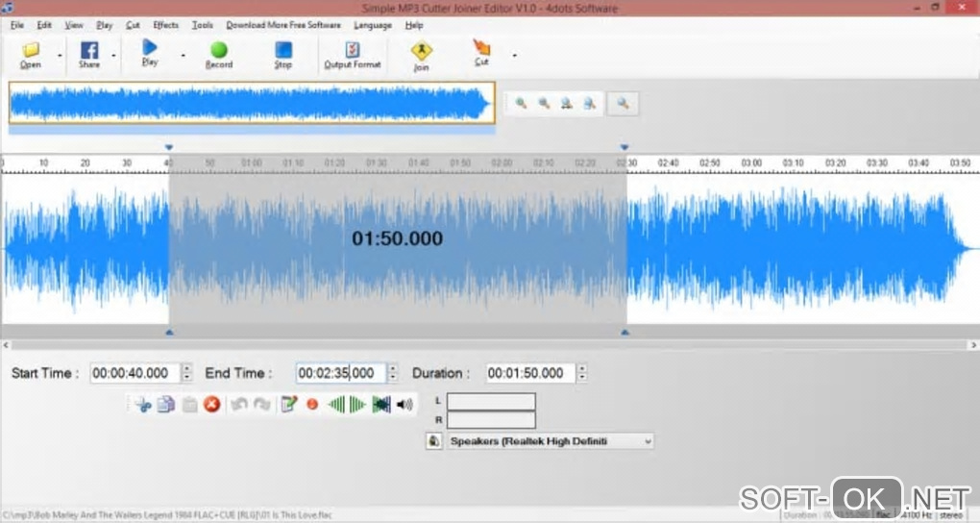980x523 pixels.
Task: Open the Cut menu in menu bar
Action: tap(133, 25)
